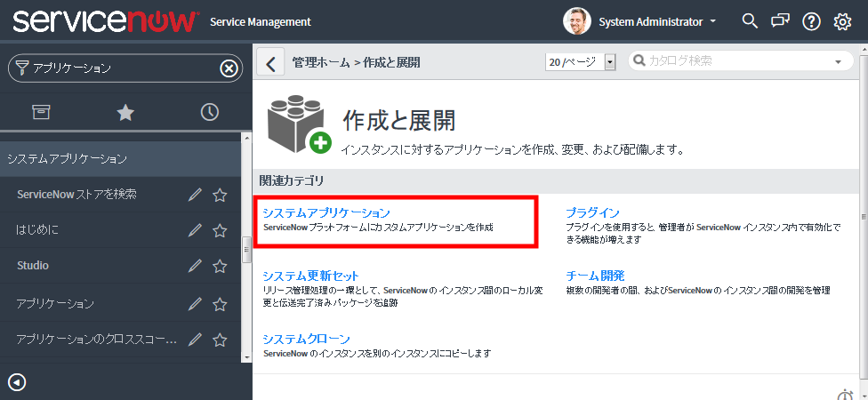Collapse the navigator with bottom arrow icon
The width and height of the screenshot is (868, 400).
pos(17,381)
